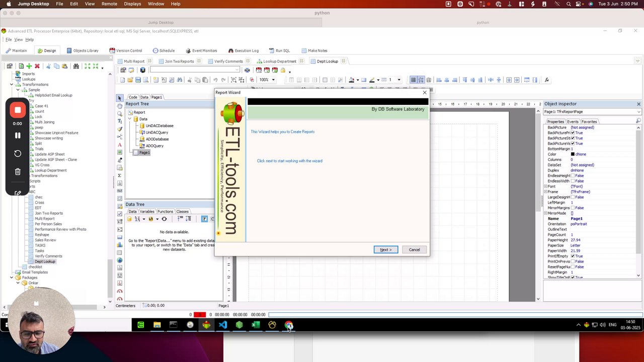
Task: Uncheck the BackPicturePrintable True checkbox
Action: 573,133
